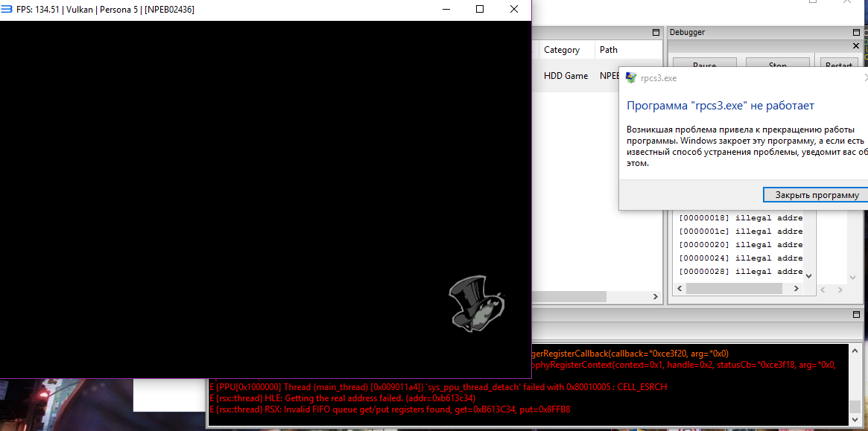Undock the Debugger panel with its float icon
Screen dimensions: 868x431
[856, 33]
